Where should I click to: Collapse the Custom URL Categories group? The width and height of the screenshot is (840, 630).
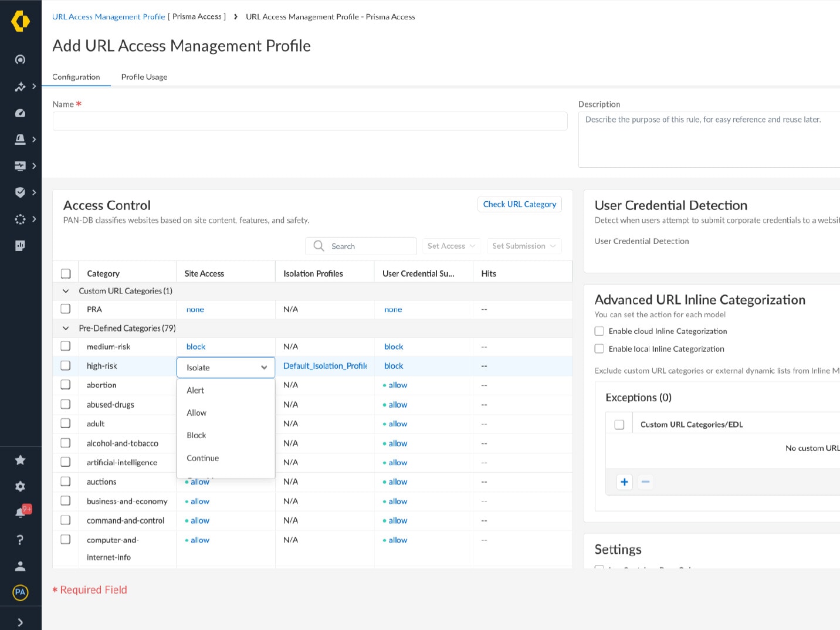tap(66, 291)
